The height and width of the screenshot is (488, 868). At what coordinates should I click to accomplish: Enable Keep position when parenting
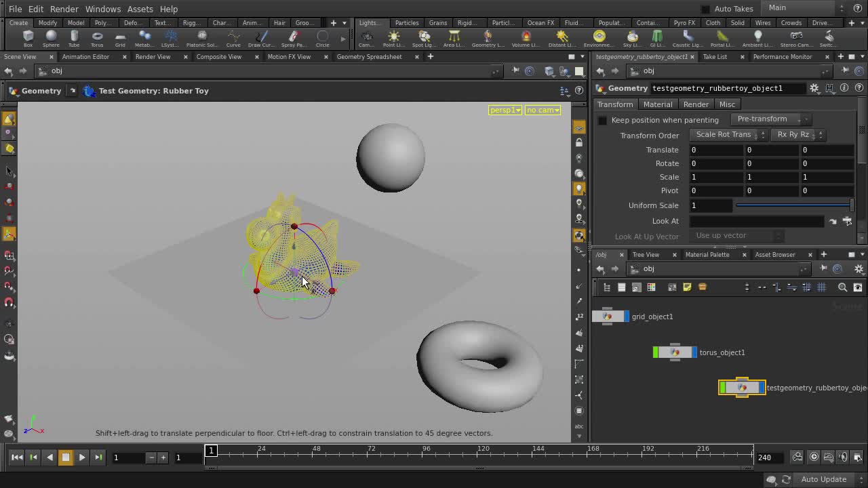pos(602,120)
